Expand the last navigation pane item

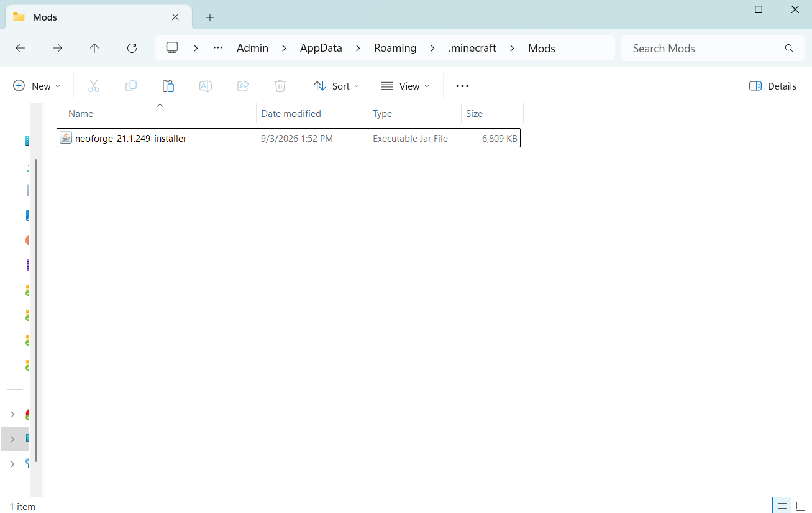pos(12,464)
